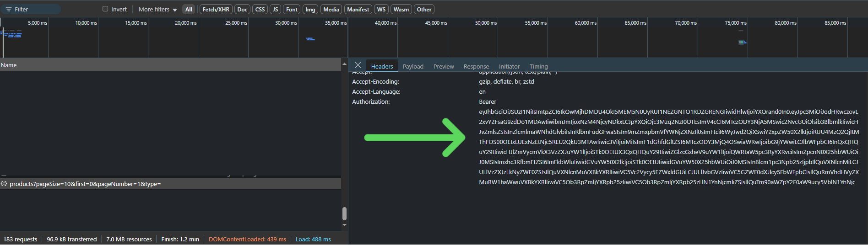
Task: Filter by WS websocket requests
Action: 381,9
